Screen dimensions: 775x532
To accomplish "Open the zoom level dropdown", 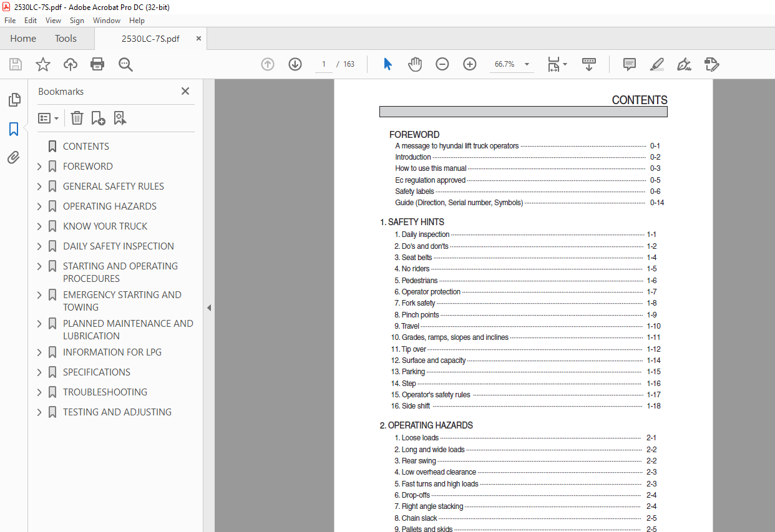I will (527, 64).
